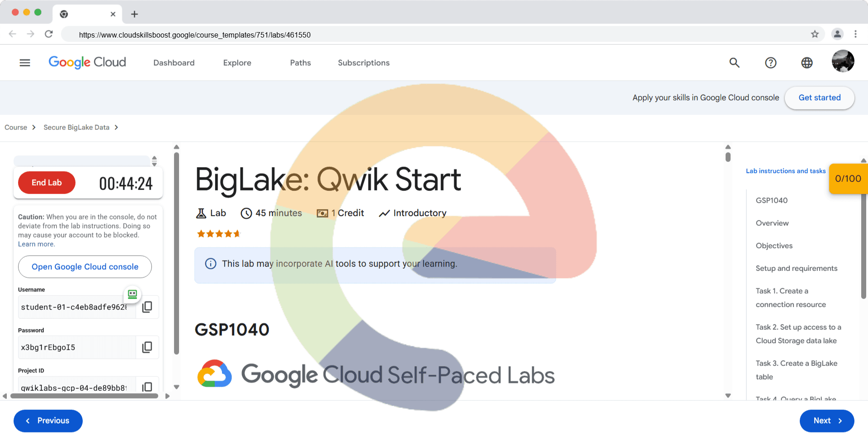Close the current browser tab

coord(113,14)
